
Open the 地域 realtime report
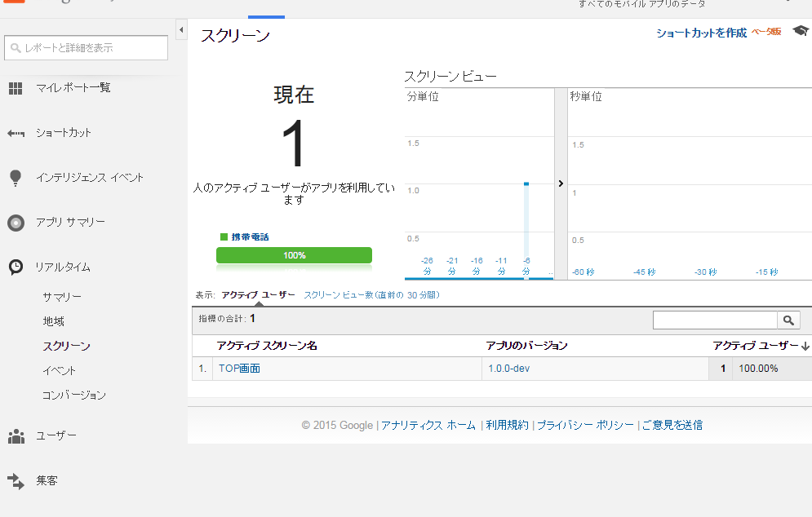[53, 321]
